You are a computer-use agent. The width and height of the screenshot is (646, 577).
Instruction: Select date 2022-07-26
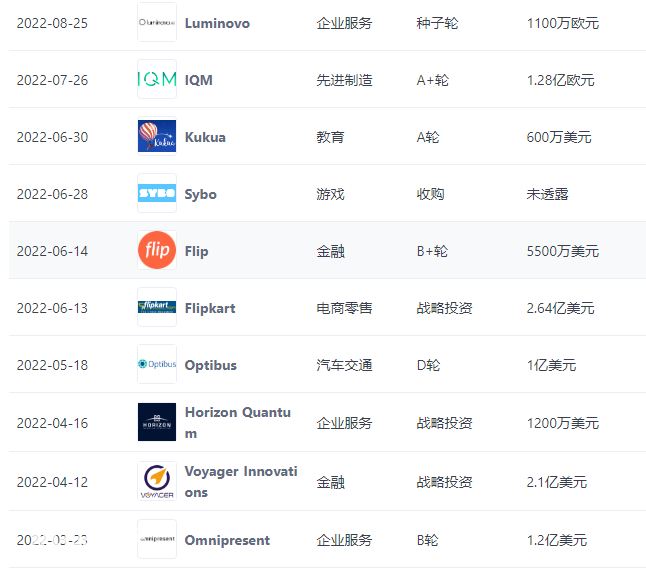[x=52, y=80]
